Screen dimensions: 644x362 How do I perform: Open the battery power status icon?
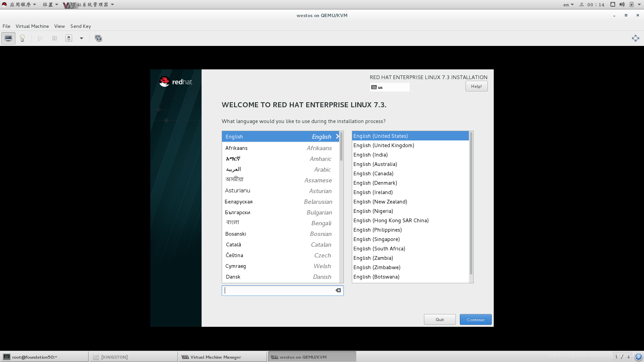click(x=632, y=4)
